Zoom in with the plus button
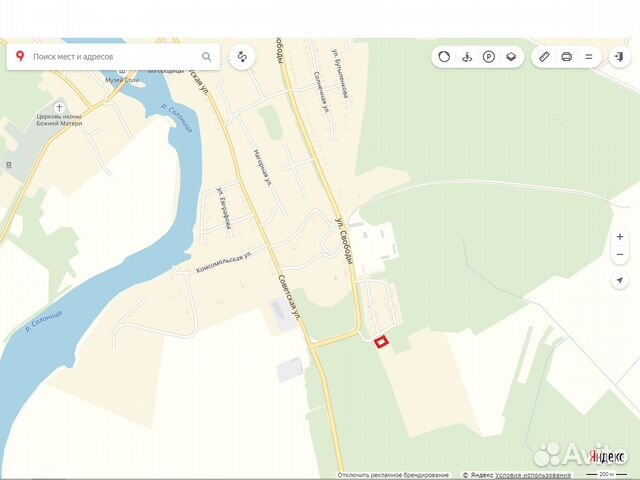The height and width of the screenshot is (480, 640). 620,237
